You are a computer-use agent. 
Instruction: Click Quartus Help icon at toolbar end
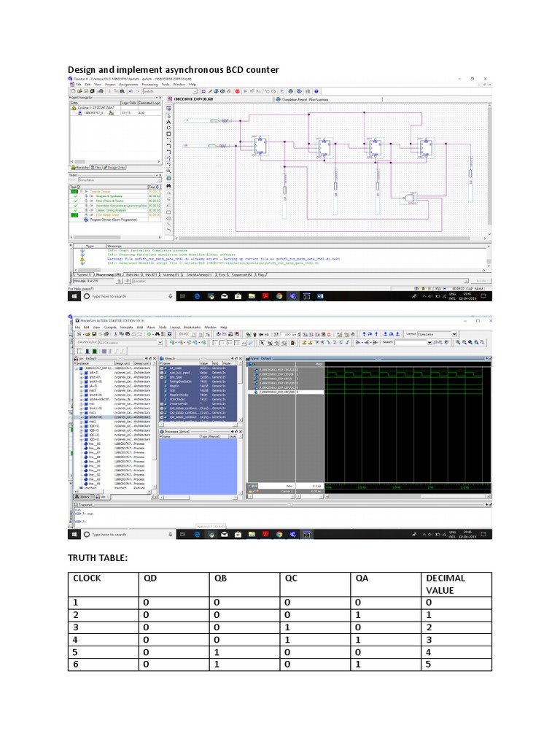(x=316, y=91)
